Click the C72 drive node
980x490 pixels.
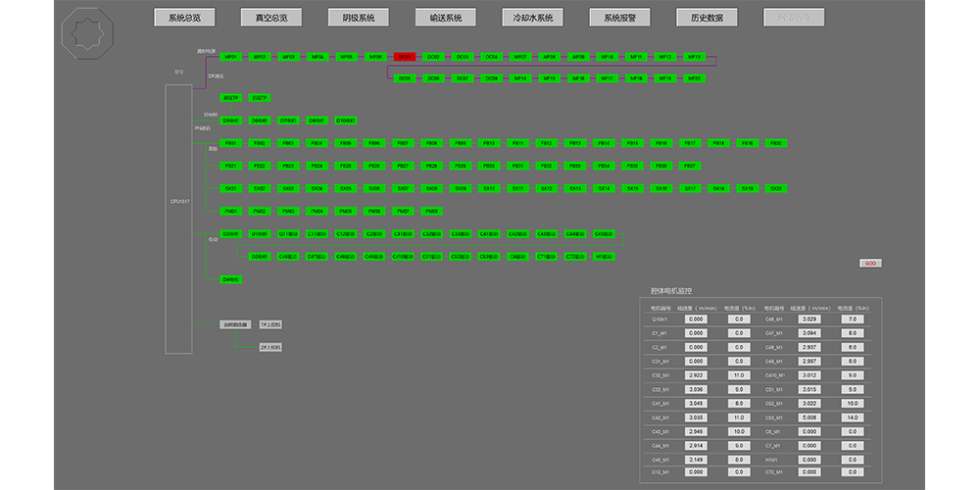point(575,256)
